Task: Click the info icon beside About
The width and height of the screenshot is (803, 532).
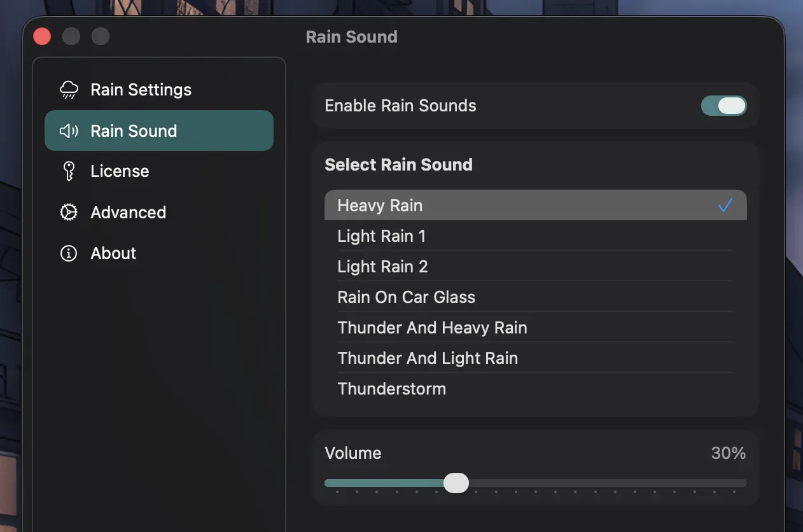Action: coord(68,253)
